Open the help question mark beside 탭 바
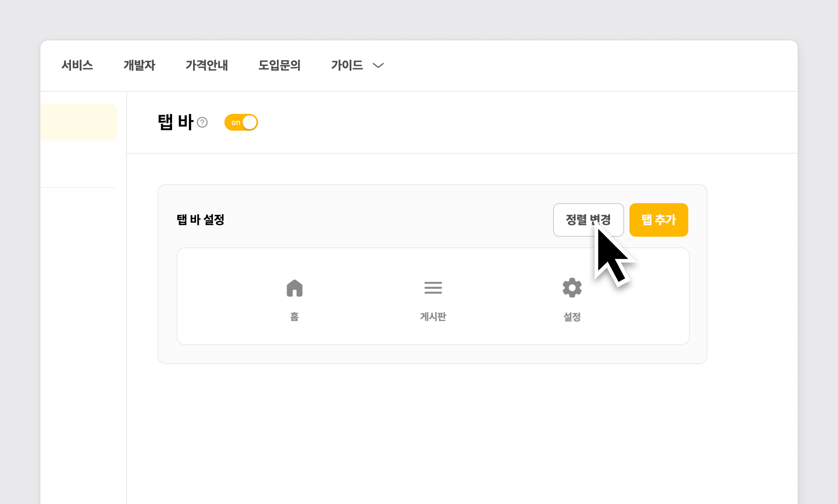 pos(202,122)
